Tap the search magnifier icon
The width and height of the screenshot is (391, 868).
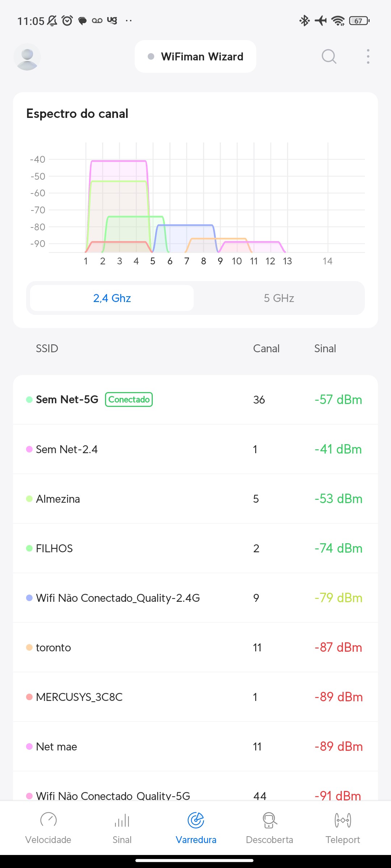(x=329, y=57)
